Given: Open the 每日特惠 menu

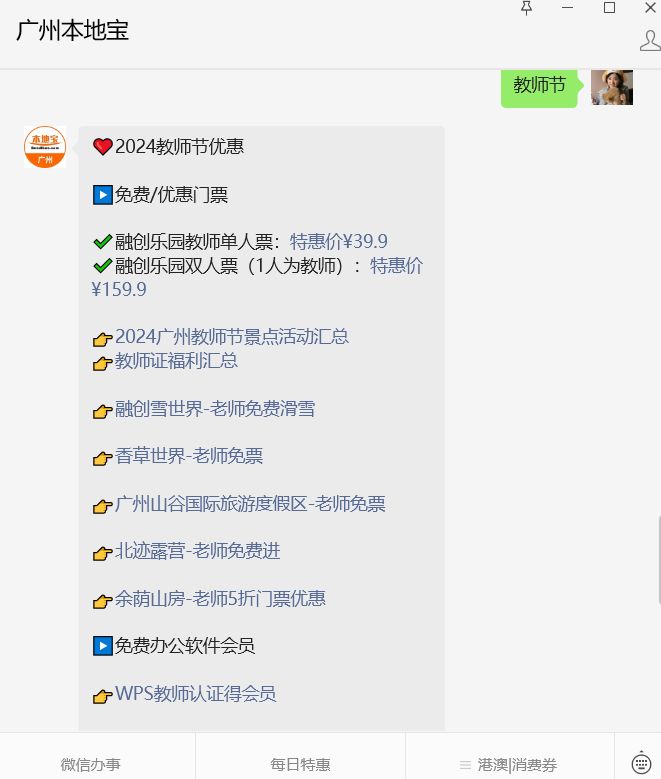Looking at the screenshot, I should coord(300,764).
